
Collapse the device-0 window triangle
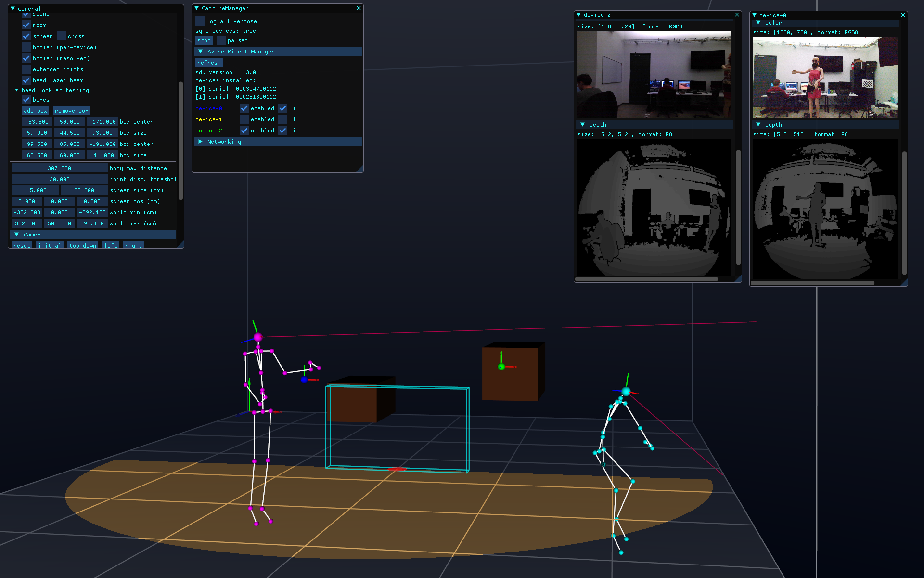click(755, 15)
